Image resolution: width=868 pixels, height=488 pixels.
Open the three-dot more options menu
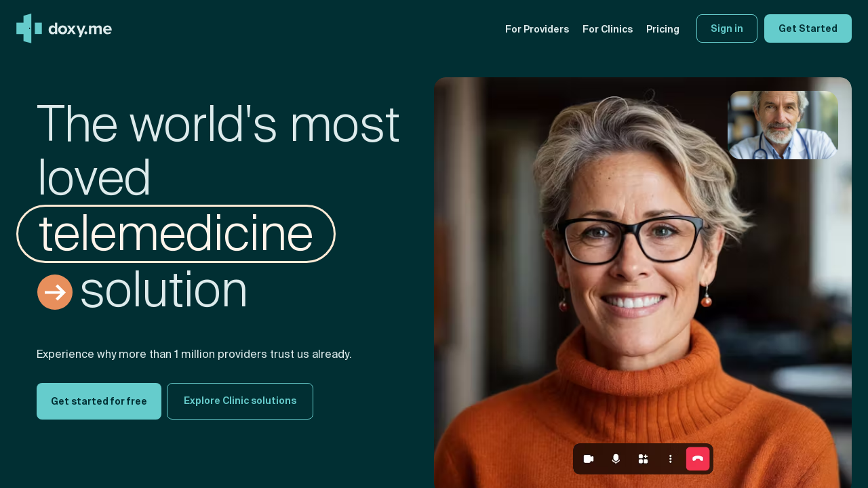(671, 459)
